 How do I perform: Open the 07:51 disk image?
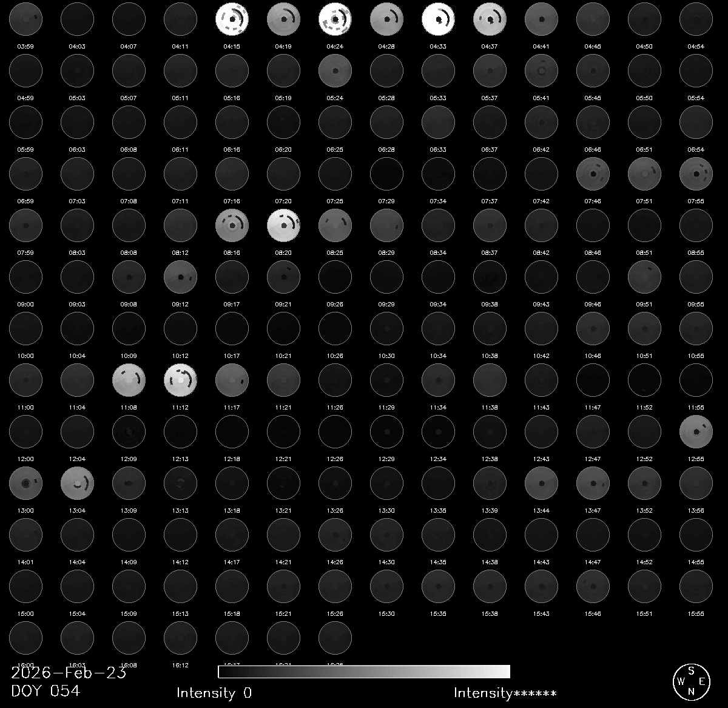point(644,173)
